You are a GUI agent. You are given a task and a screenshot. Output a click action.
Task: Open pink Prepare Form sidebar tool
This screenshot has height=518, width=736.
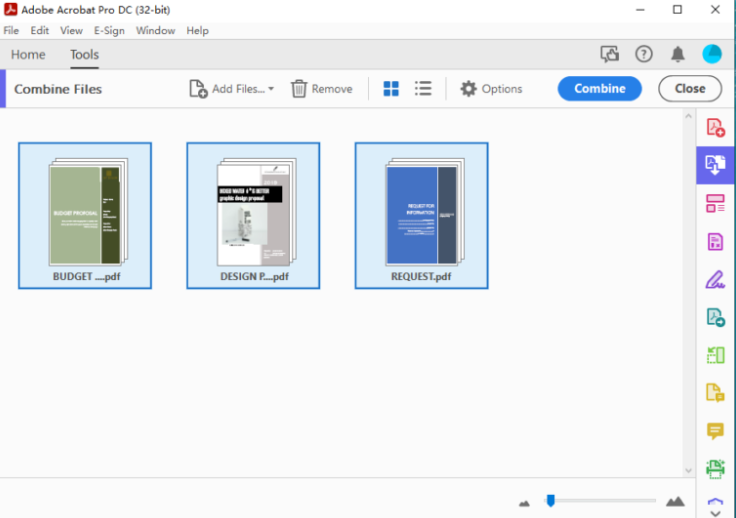point(715,242)
